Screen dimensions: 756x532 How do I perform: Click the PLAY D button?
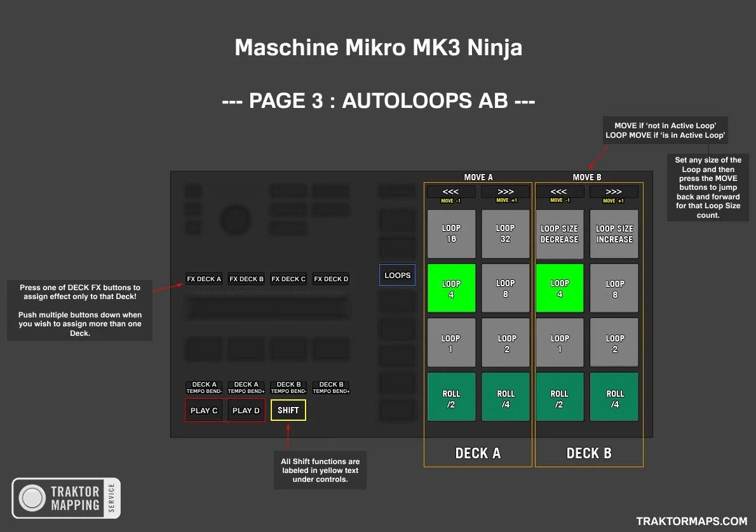246,411
